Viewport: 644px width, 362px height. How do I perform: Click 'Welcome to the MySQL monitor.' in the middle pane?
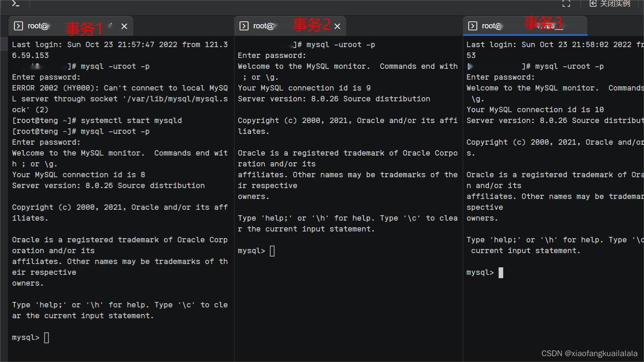(304, 66)
